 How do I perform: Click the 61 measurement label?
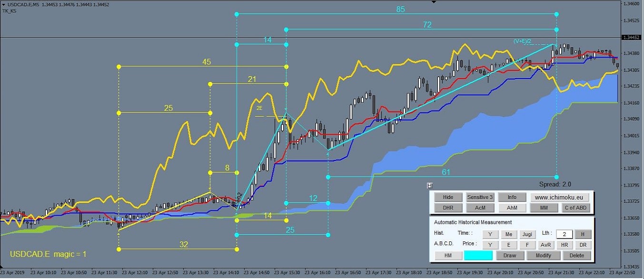click(446, 172)
